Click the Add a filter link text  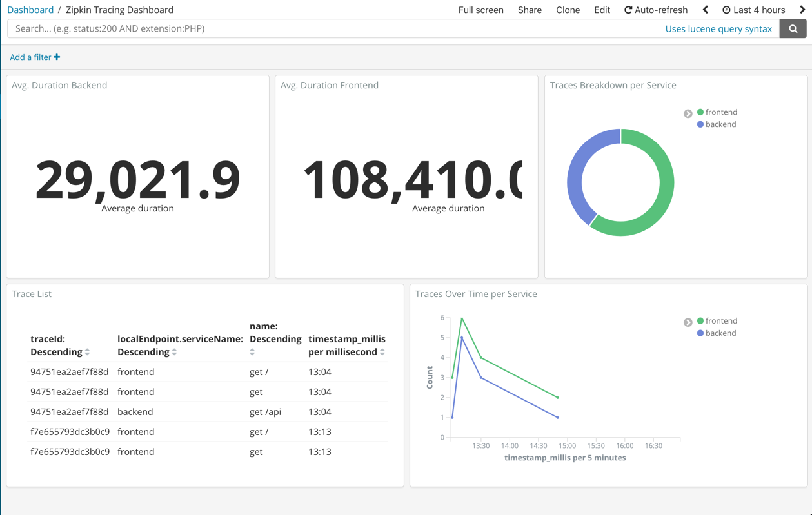pos(30,57)
